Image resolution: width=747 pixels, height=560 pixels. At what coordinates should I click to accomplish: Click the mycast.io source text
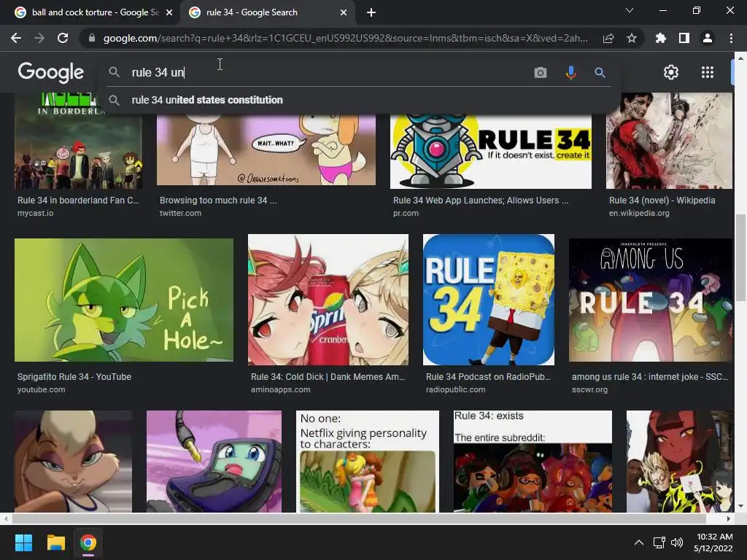tap(35, 214)
